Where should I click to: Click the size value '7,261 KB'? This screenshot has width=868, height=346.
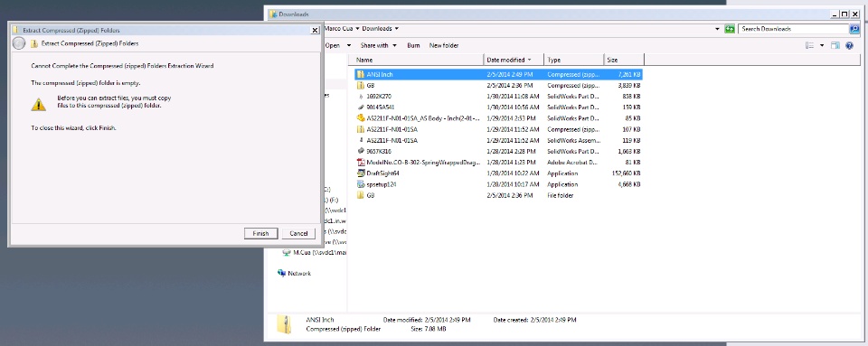click(x=629, y=74)
